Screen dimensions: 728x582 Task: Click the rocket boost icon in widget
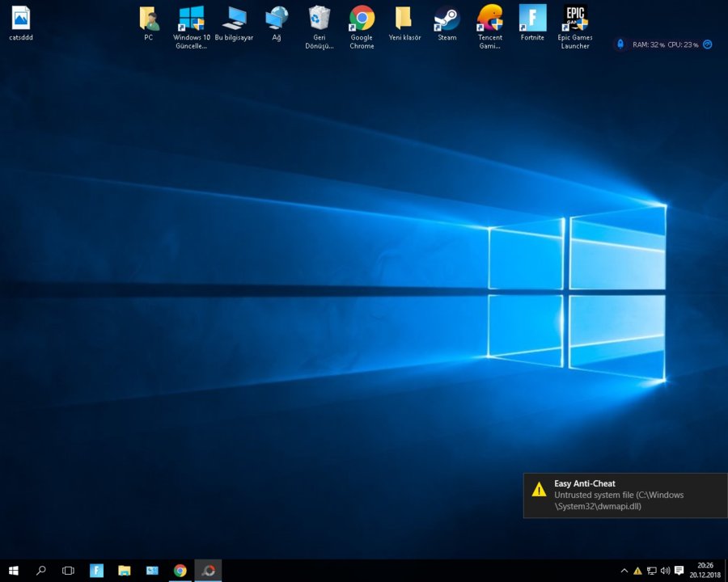click(x=620, y=44)
